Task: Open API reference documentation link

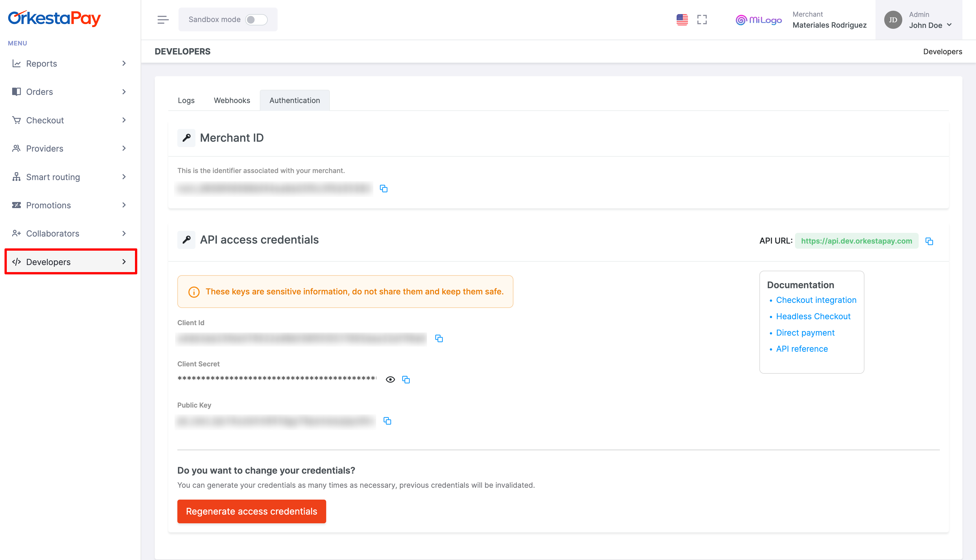Action: pos(802,349)
